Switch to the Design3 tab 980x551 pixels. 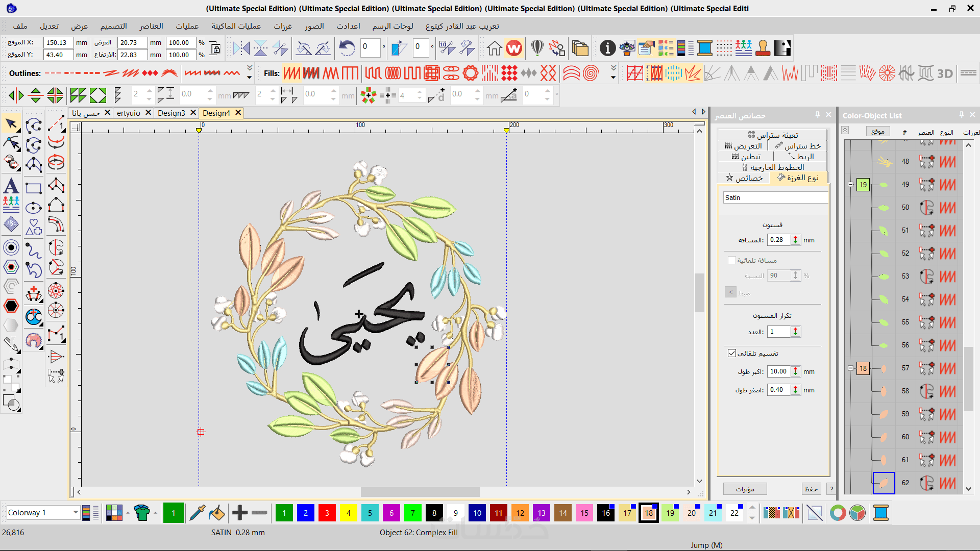[x=171, y=113]
